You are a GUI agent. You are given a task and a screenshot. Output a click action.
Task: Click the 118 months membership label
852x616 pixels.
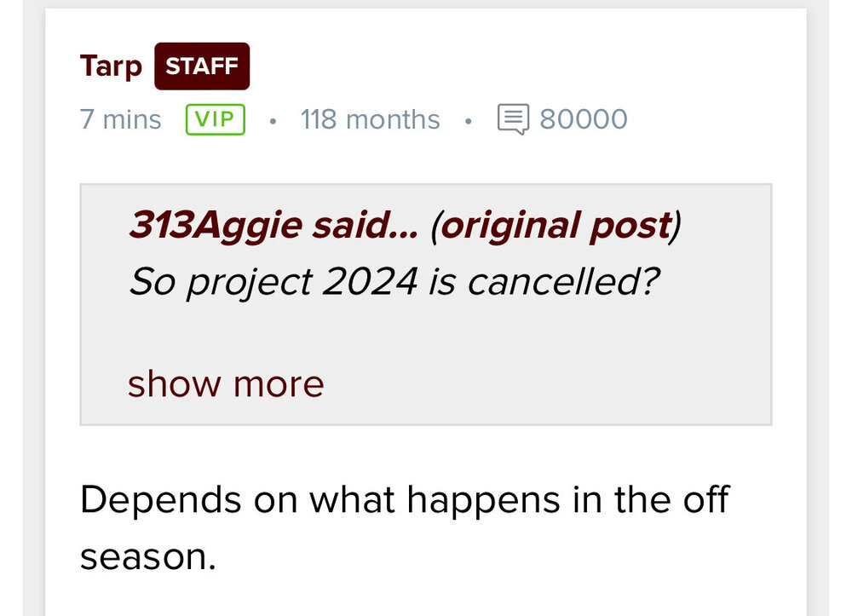coord(370,119)
